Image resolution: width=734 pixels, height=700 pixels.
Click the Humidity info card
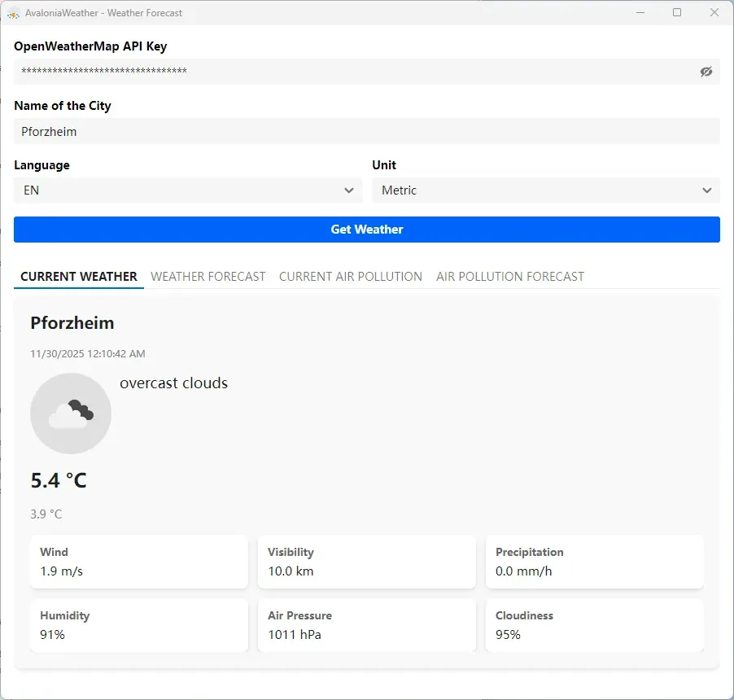pyautogui.click(x=138, y=625)
